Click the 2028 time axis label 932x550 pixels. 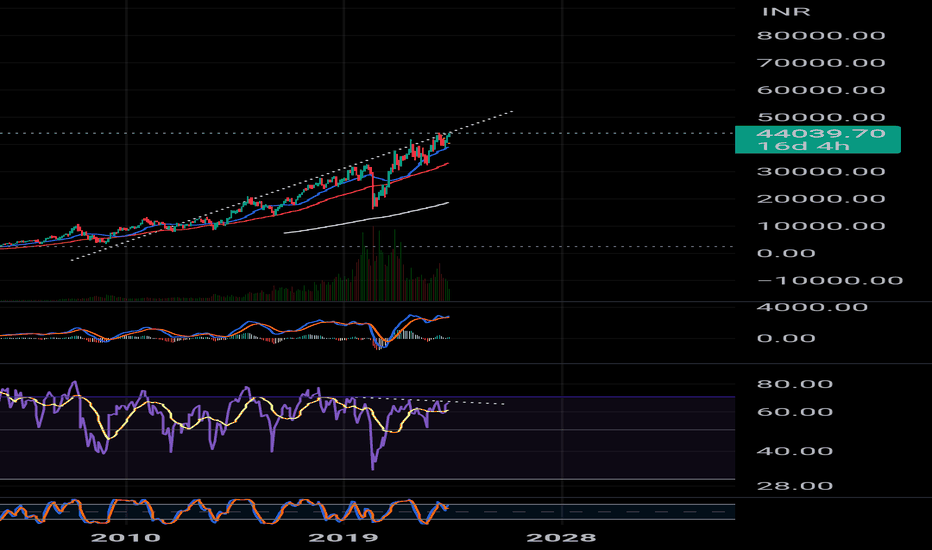click(x=561, y=538)
